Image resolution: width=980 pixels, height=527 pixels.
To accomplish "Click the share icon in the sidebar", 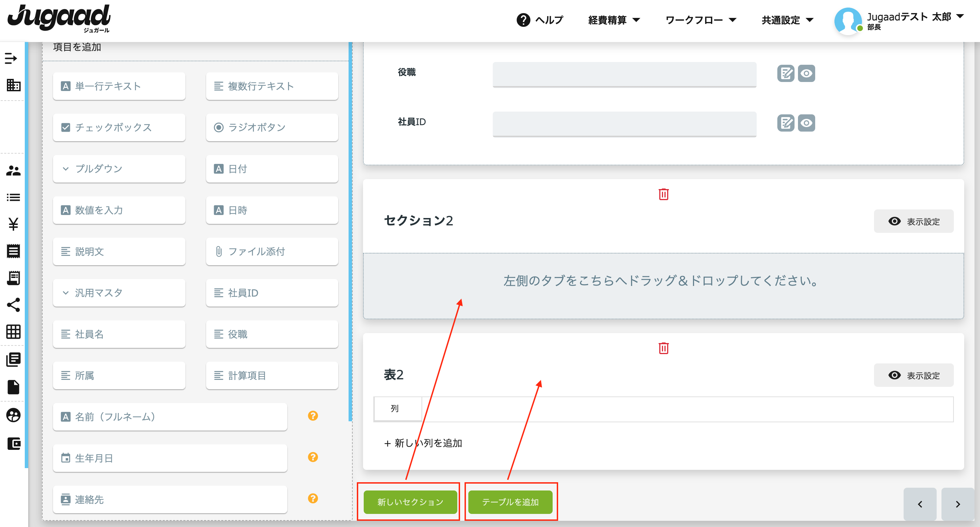I will tap(13, 305).
